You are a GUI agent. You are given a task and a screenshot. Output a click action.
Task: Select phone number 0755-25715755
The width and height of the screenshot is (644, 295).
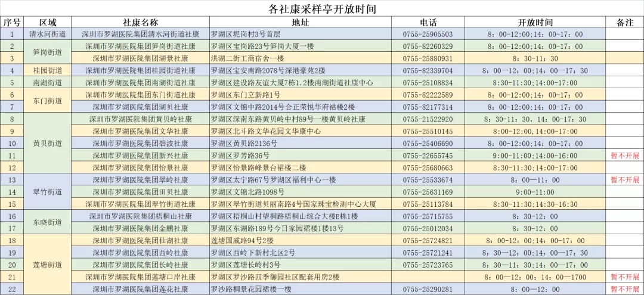428,216
